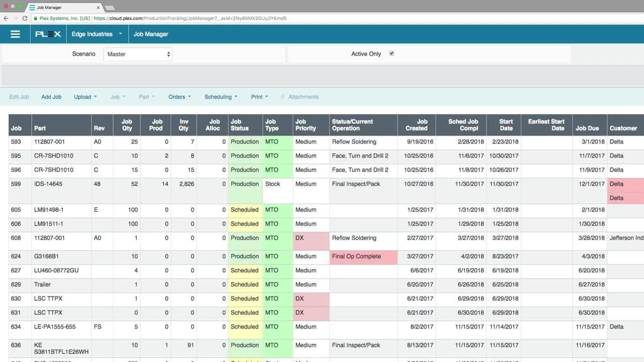Open the Scheduling dropdown menu
644x362 pixels.
tap(221, 97)
